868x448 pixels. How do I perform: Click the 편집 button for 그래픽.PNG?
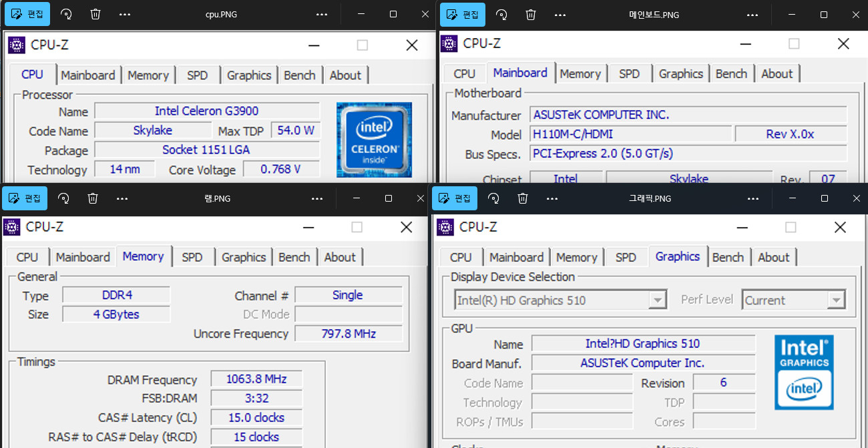click(454, 198)
